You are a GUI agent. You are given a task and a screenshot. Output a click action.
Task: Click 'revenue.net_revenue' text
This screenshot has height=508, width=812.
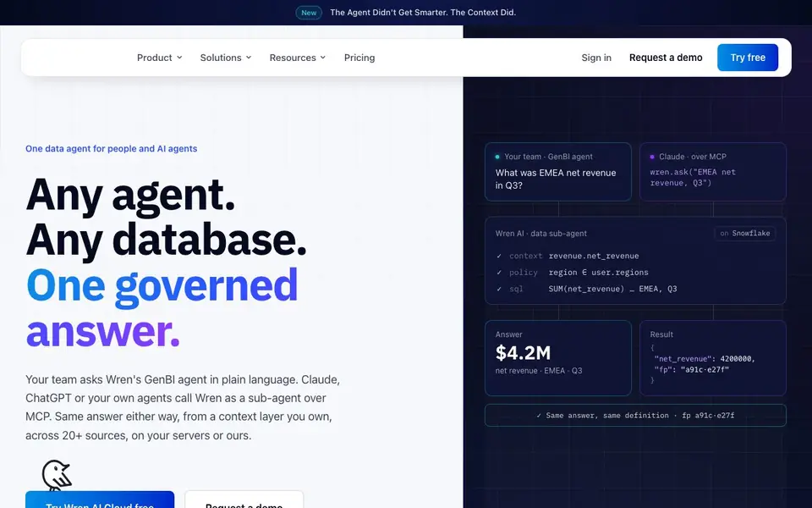(594, 256)
